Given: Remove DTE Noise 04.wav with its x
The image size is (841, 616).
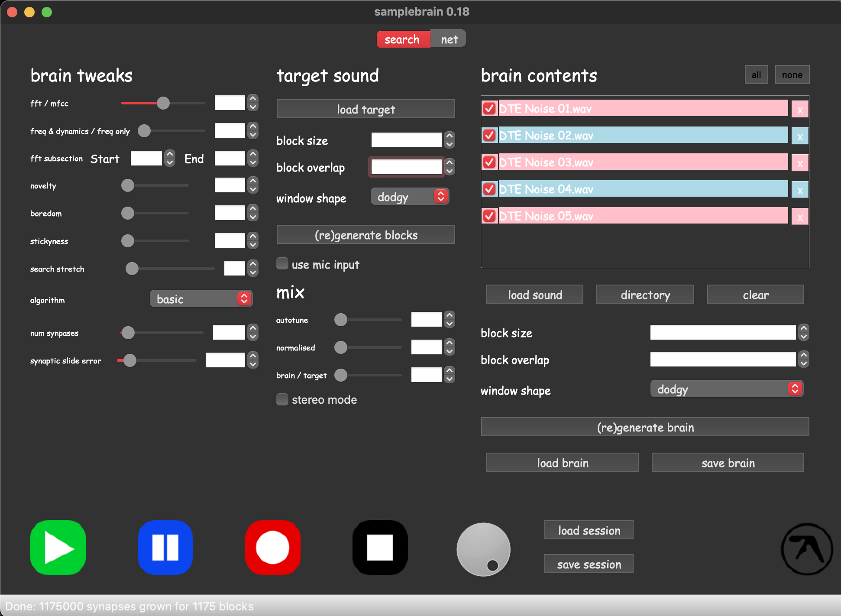Looking at the screenshot, I should pos(799,190).
